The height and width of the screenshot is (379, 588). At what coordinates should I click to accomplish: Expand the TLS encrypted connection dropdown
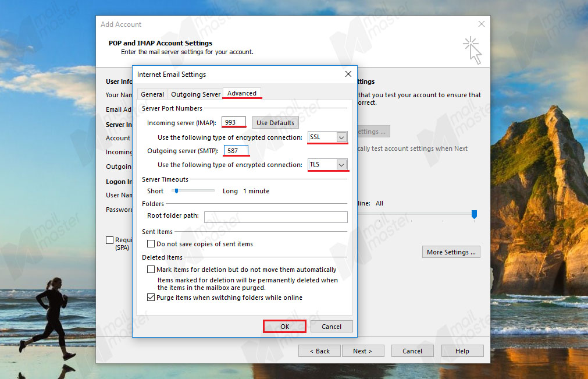(341, 165)
